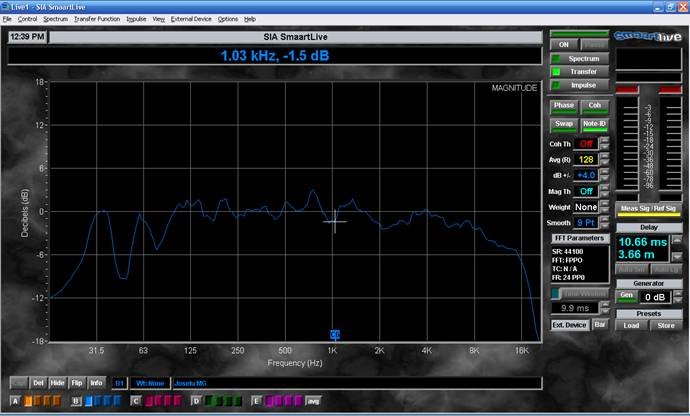Flip the selected reference trace
Screen dimensions: 690x416
click(x=77, y=382)
